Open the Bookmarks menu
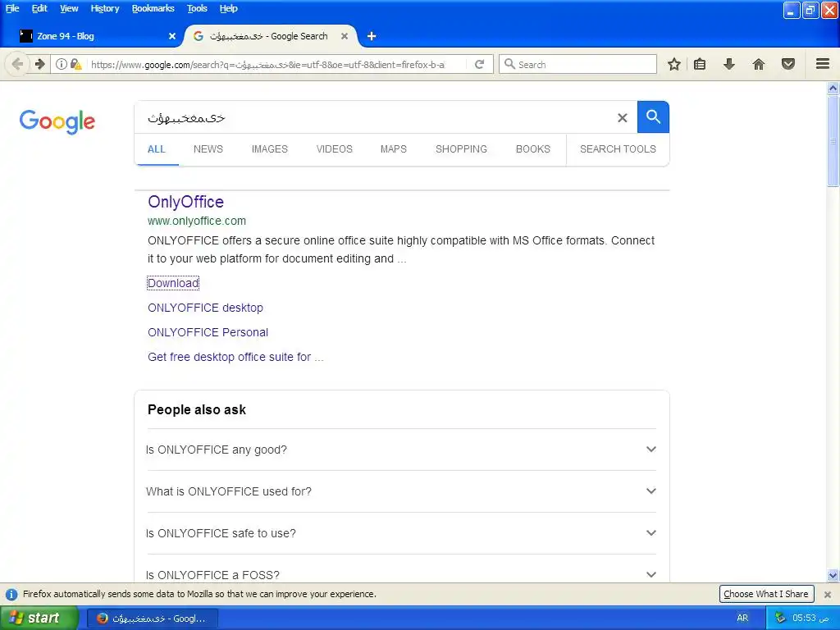 click(153, 8)
